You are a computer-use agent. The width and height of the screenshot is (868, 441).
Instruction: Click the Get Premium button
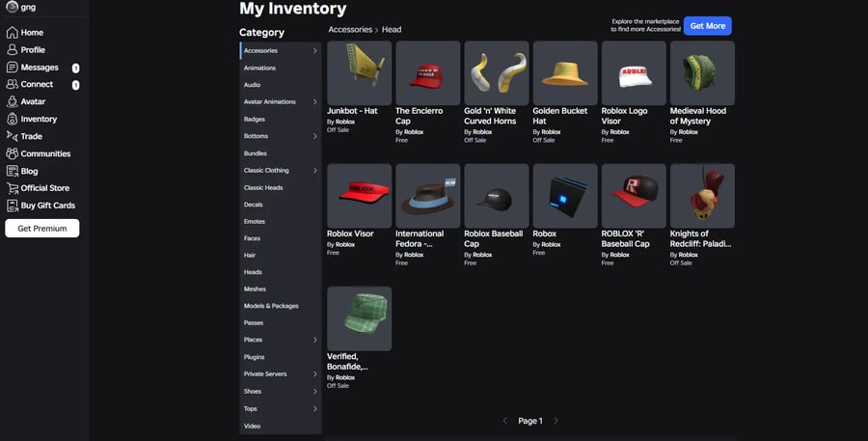[41, 229]
